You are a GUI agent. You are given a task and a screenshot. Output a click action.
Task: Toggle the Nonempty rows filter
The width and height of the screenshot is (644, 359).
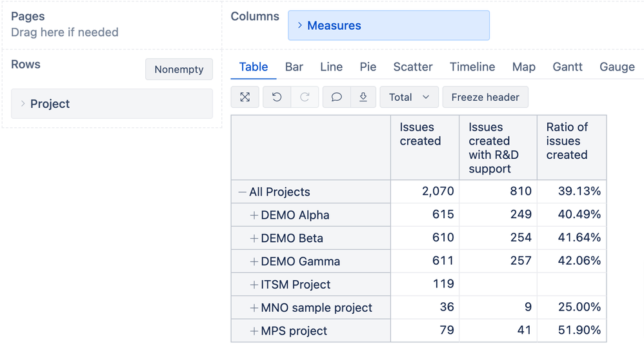179,70
